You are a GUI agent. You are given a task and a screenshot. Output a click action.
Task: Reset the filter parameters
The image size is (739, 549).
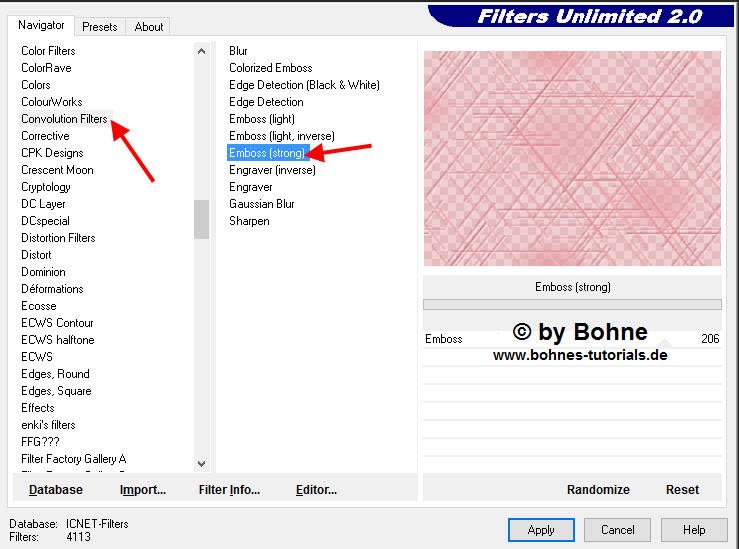[x=682, y=490]
